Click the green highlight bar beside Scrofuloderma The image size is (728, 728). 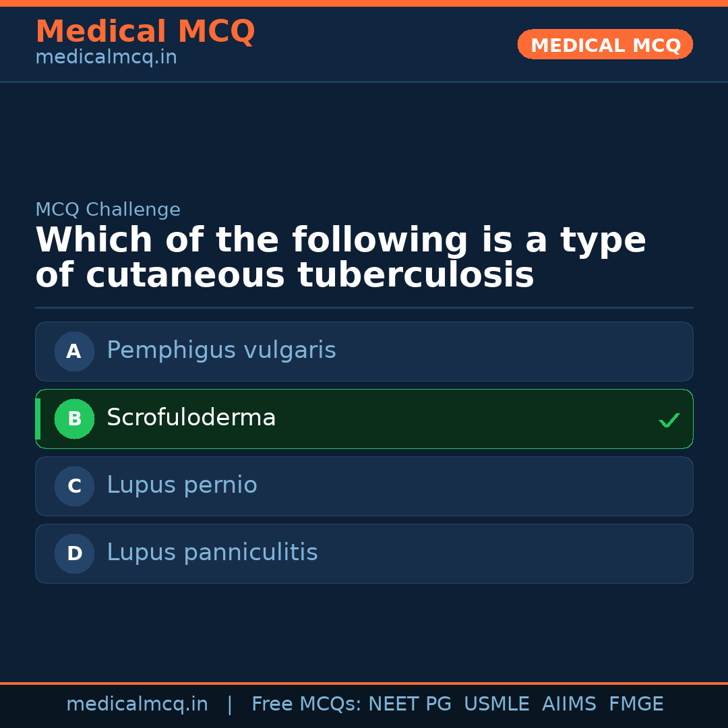point(37,419)
